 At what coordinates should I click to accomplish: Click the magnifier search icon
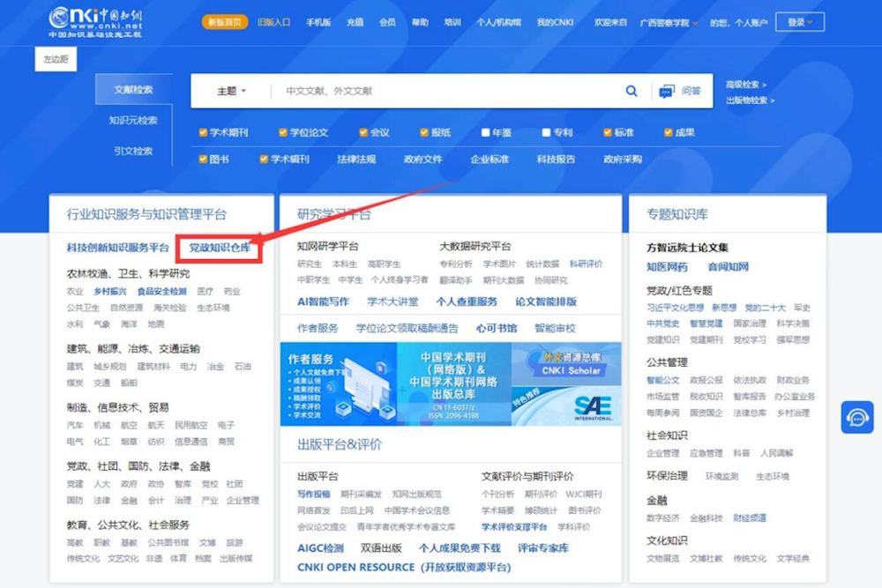click(x=632, y=91)
